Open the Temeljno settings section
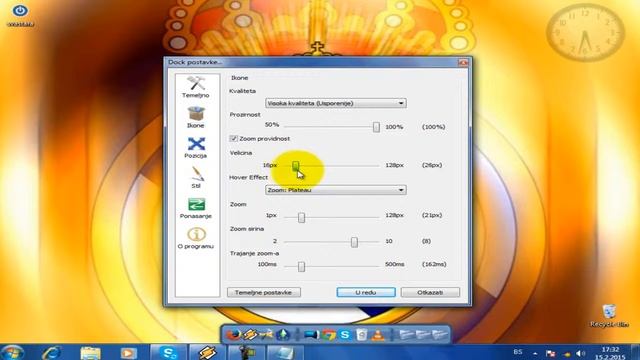This screenshot has height=360, width=640. [196, 87]
